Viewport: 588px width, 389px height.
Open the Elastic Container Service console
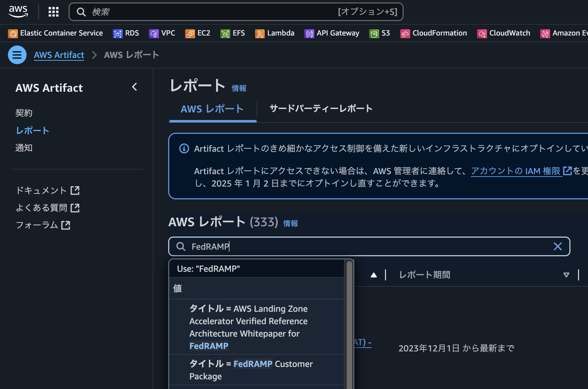[x=55, y=33]
